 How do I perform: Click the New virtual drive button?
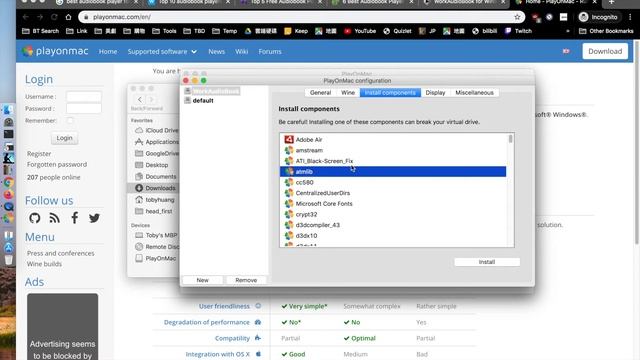tap(202, 280)
